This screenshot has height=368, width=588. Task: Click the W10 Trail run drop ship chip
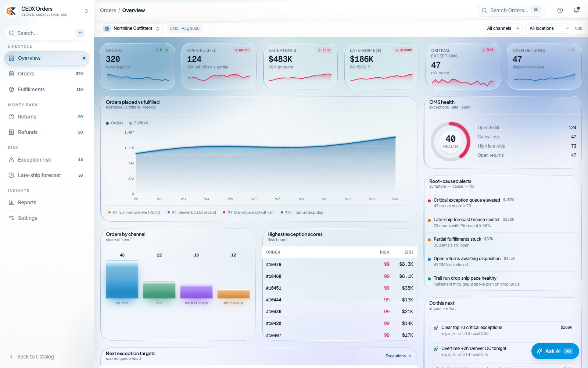pyautogui.click(x=302, y=212)
